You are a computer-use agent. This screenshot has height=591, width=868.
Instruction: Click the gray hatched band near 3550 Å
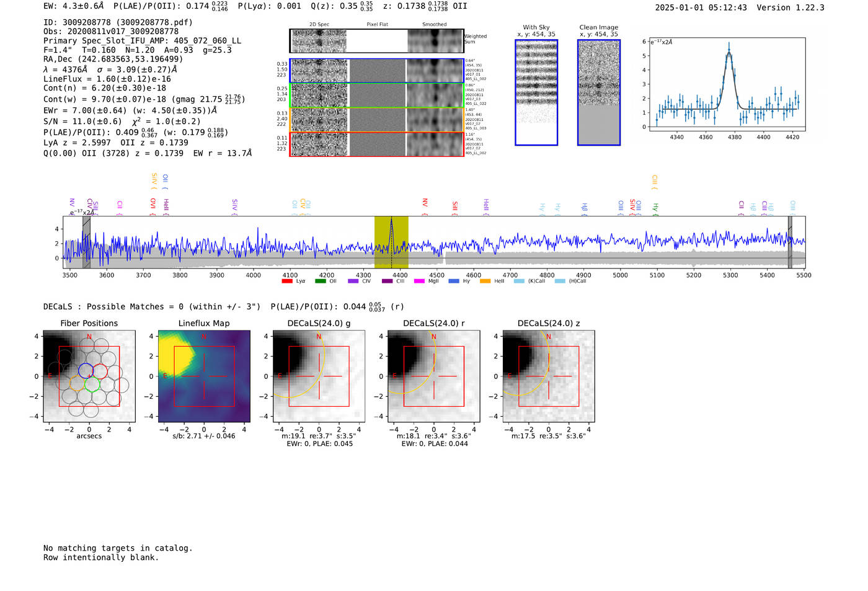pyautogui.click(x=86, y=242)
